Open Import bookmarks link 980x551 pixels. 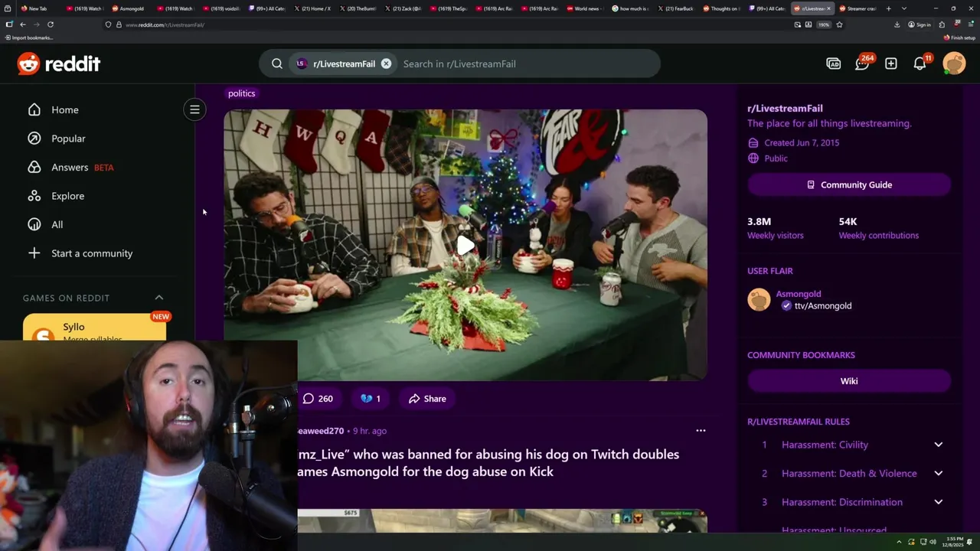29,37
